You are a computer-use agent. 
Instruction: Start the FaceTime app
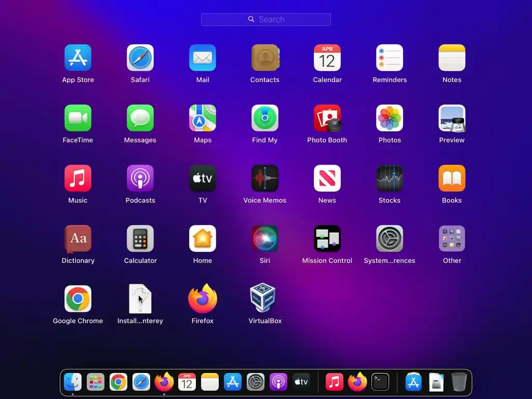coord(78,118)
